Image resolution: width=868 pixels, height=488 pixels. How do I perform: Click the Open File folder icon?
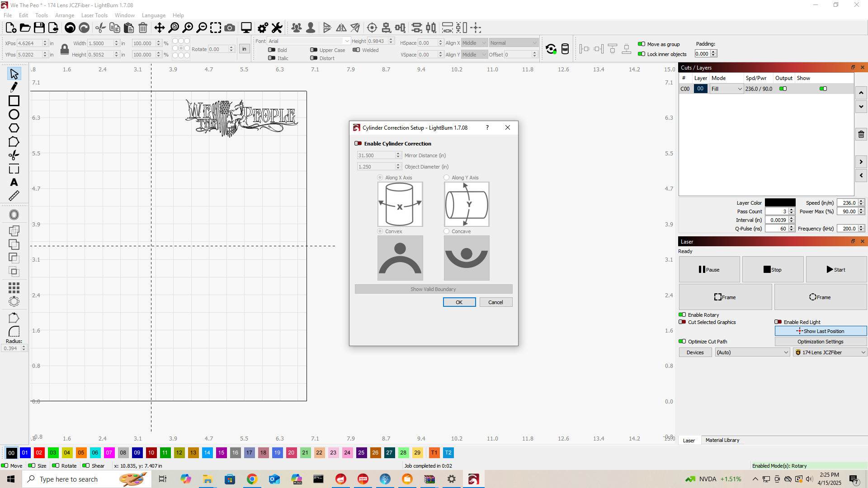click(25, 28)
